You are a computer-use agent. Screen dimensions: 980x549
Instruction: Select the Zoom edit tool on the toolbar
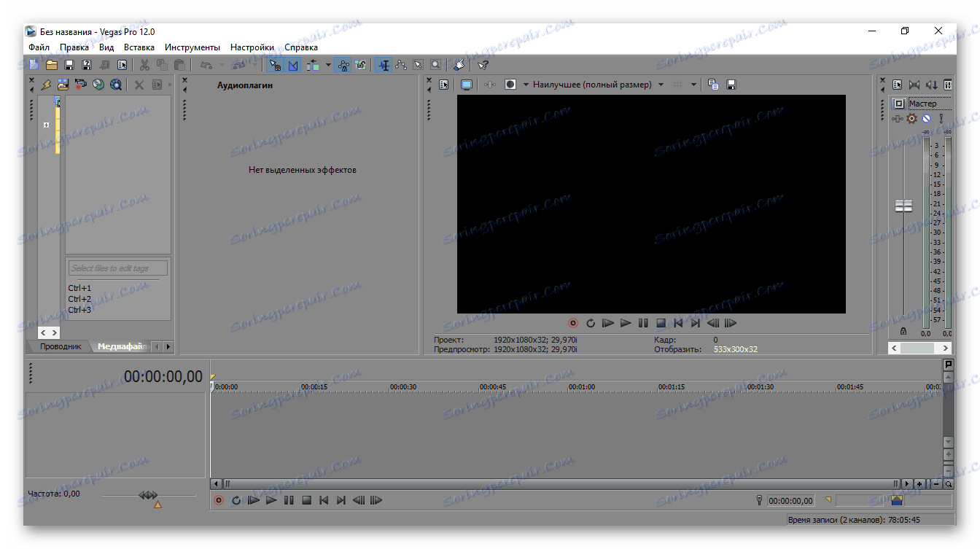click(436, 65)
